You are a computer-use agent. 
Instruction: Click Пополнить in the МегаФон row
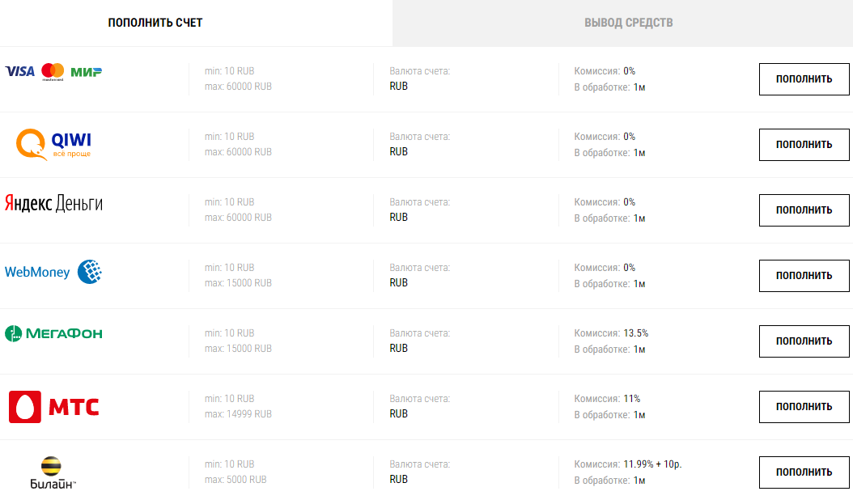tap(804, 341)
